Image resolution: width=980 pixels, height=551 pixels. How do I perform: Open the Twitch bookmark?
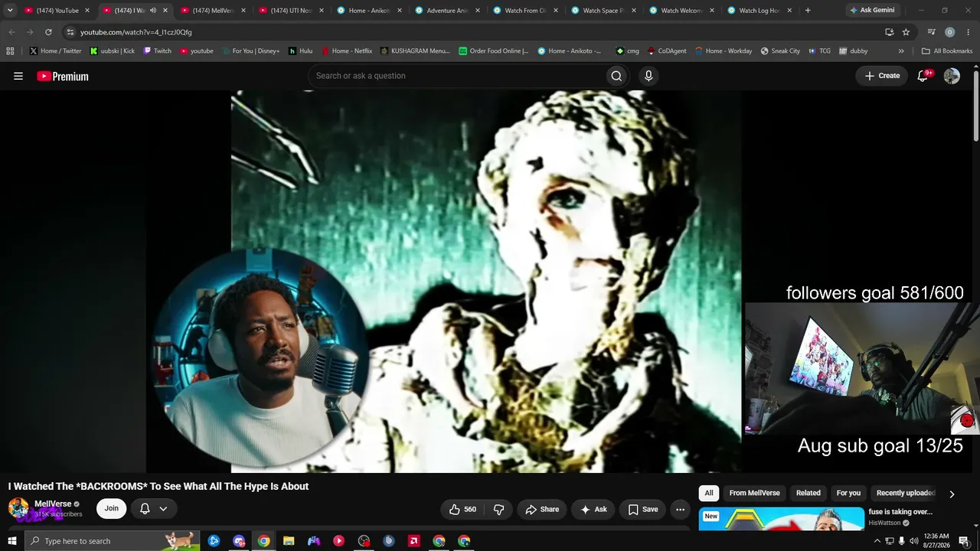pyautogui.click(x=157, y=51)
